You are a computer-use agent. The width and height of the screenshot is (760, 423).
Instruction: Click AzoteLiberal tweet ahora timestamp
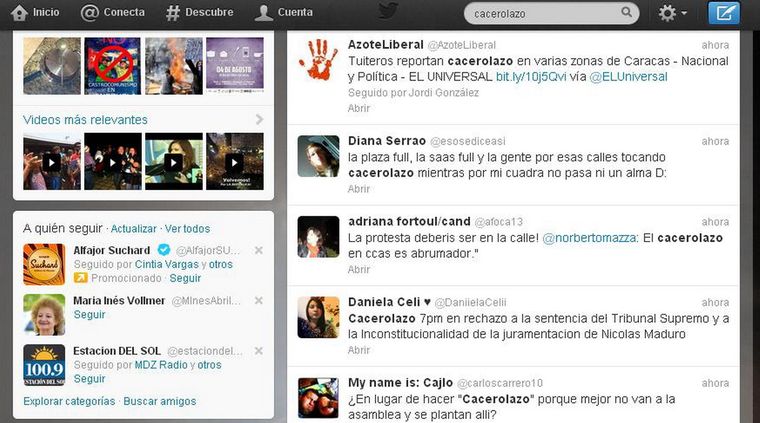715,45
